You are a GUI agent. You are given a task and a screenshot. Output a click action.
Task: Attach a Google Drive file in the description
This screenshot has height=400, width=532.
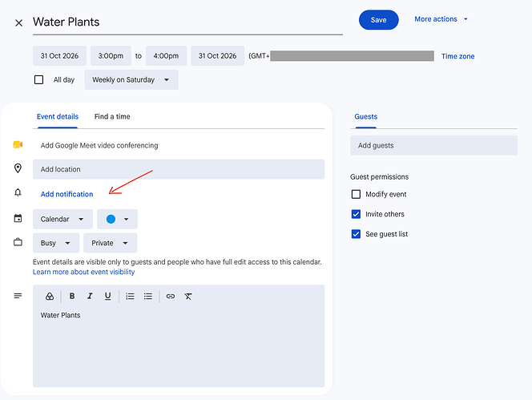50,297
